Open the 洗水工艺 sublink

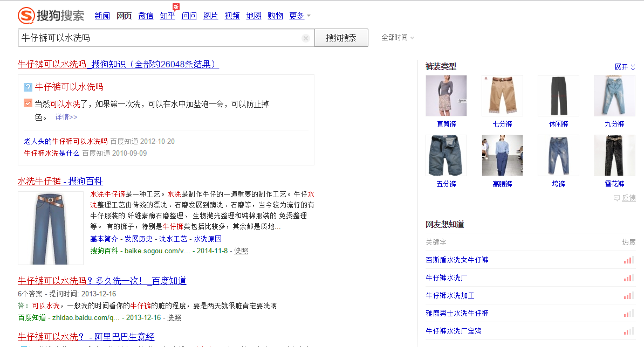173,239
